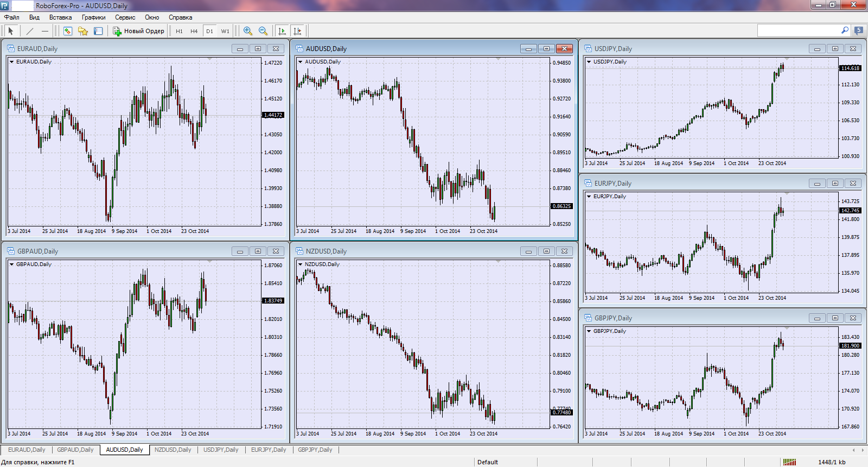
Task: Click the Default profile in status bar
Action: [488, 462]
